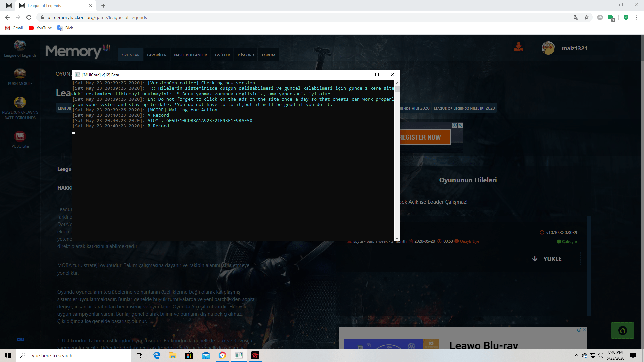
Task: Minimize the MUICore console window
Action: [362, 75]
